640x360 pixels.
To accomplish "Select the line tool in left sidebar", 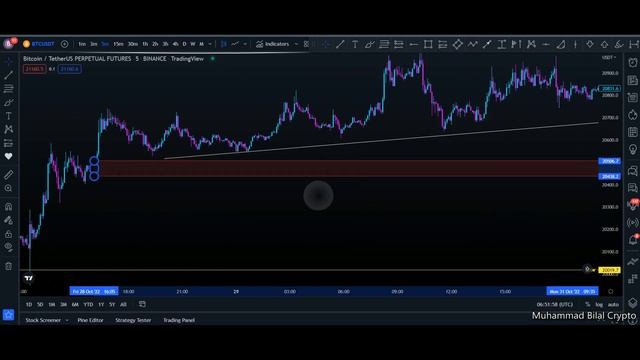I will point(9,75).
